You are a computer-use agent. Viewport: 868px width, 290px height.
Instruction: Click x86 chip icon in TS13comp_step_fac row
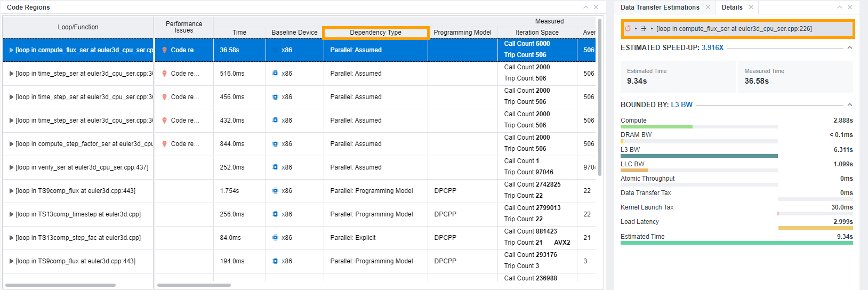(x=275, y=238)
